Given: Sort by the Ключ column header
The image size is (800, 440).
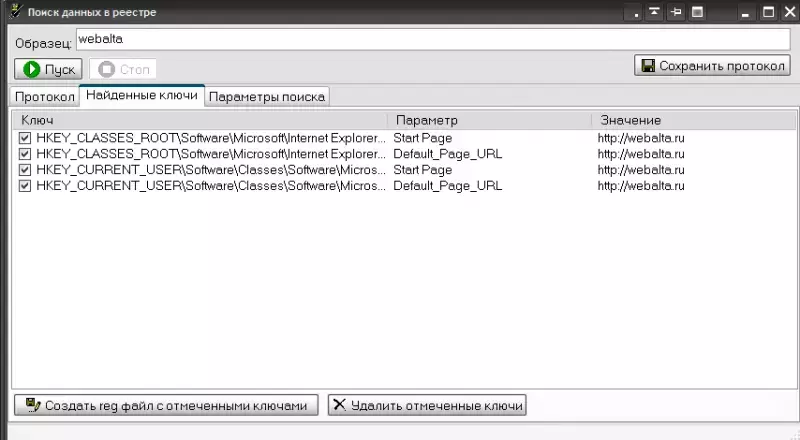Looking at the screenshot, I should [x=200, y=120].
